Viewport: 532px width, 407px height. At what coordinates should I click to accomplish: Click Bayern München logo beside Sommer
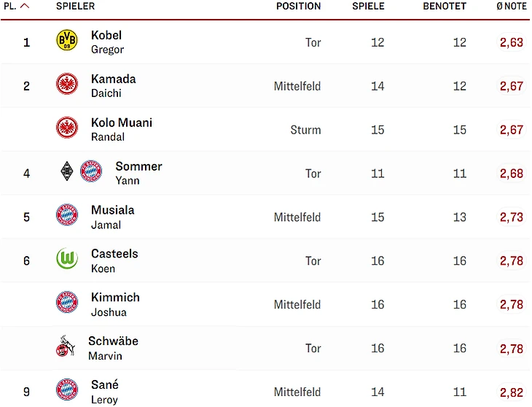click(x=91, y=172)
